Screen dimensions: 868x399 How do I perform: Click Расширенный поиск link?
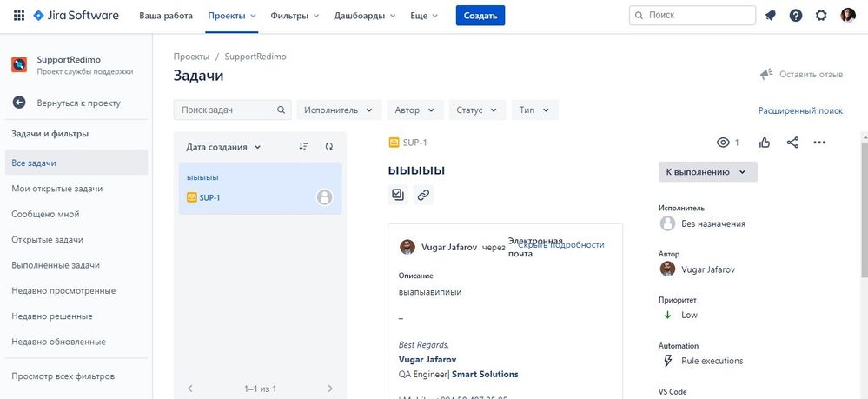coord(800,110)
